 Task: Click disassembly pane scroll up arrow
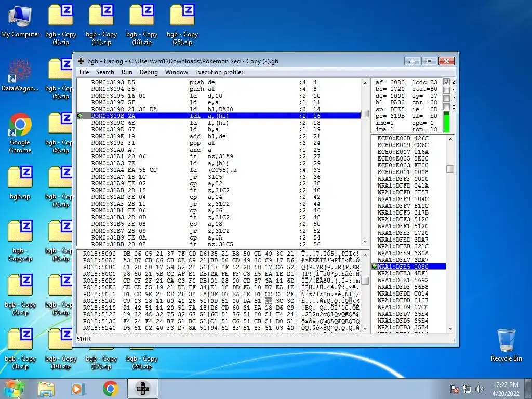coord(365,83)
